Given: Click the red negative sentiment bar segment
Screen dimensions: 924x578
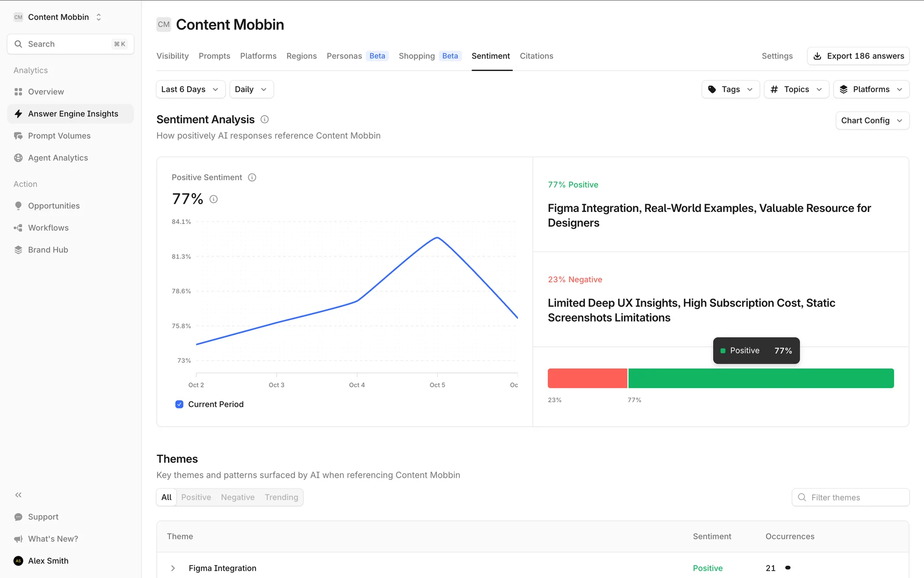Looking at the screenshot, I should (587, 378).
